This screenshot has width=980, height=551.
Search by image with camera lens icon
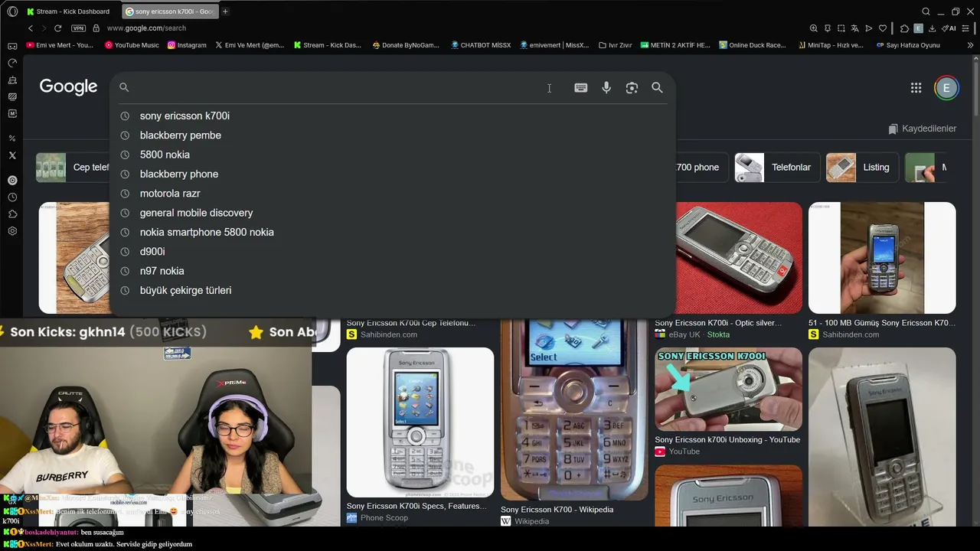point(632,88)
